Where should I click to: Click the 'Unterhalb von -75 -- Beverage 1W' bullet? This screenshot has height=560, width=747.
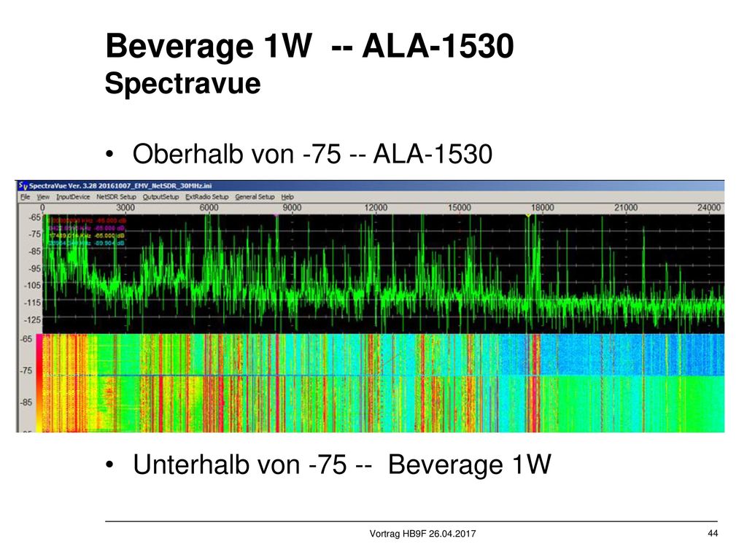341,464
